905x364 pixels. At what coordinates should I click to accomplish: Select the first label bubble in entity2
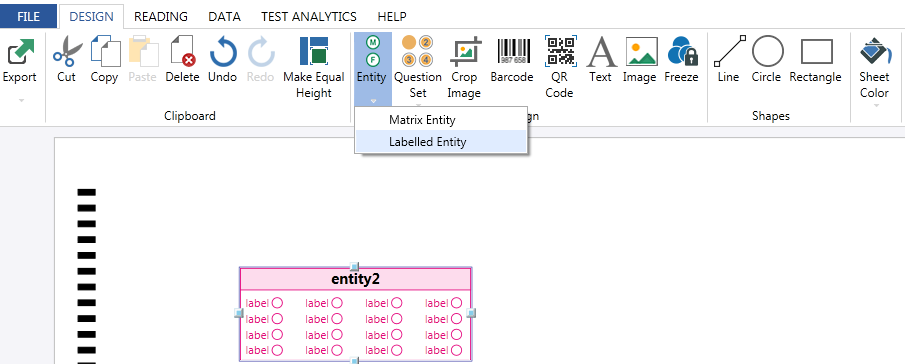278,303
